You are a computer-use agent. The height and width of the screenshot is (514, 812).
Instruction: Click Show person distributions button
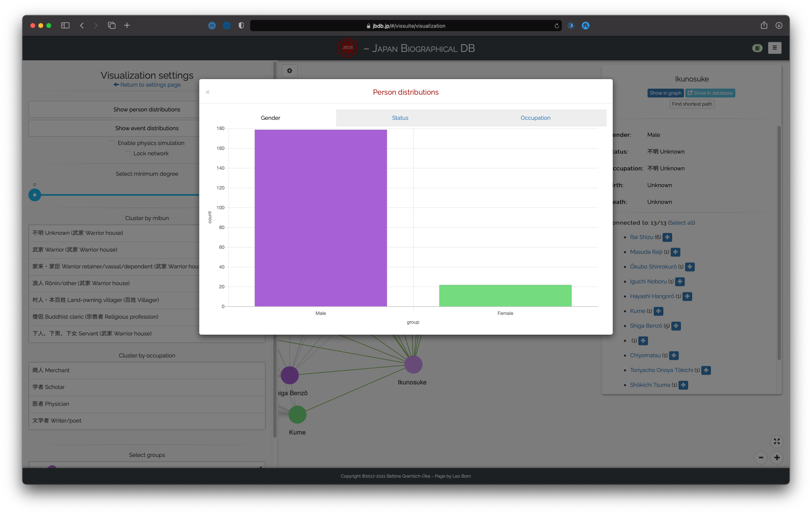pyautogui.click(x=147, y=109)
